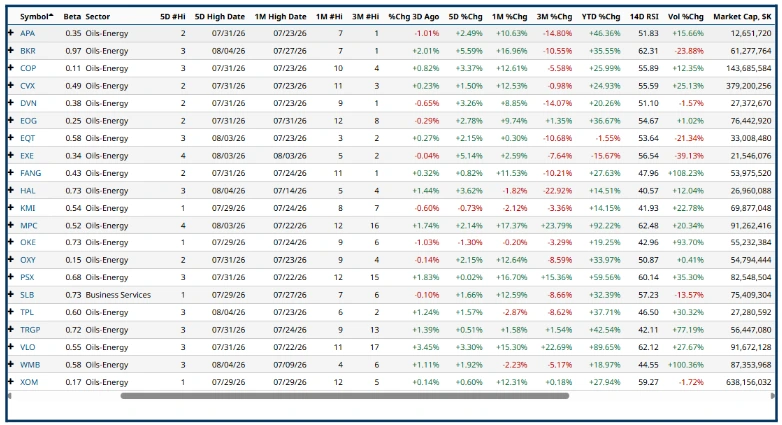Open the TRGP symbol link
Image resolution: width=782 pixels, height=425 pixels.
click(x=30, y=329)
